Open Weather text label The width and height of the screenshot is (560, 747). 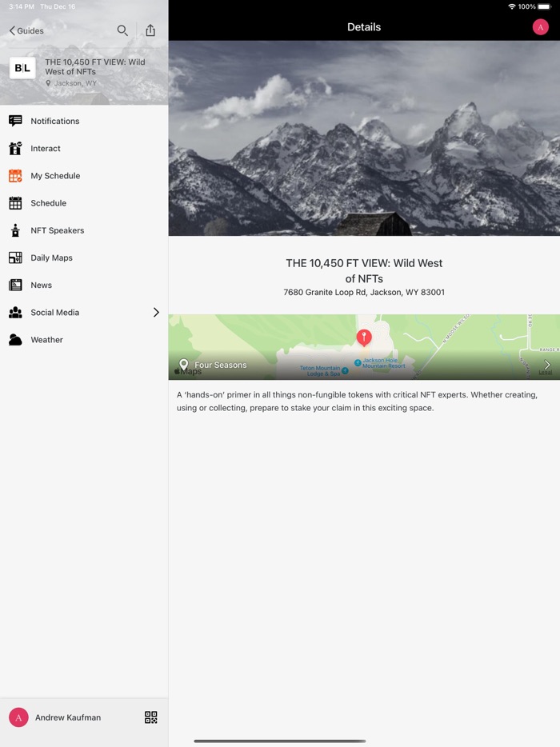point(46,340)
